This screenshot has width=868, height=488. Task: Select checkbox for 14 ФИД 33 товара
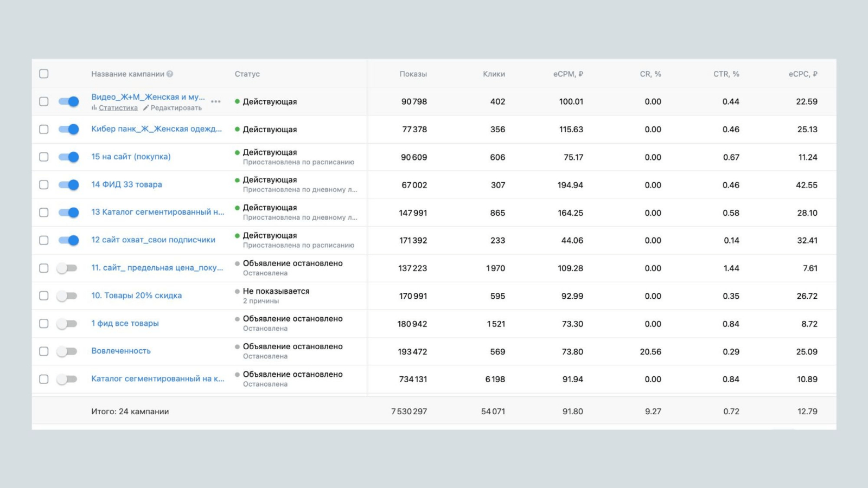coord(44,184)
